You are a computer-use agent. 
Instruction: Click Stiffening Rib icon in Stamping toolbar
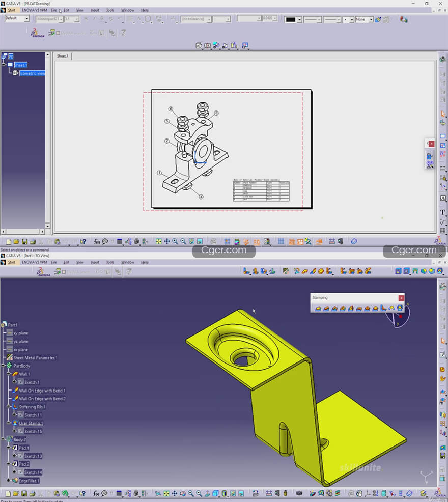pos(383,309)
